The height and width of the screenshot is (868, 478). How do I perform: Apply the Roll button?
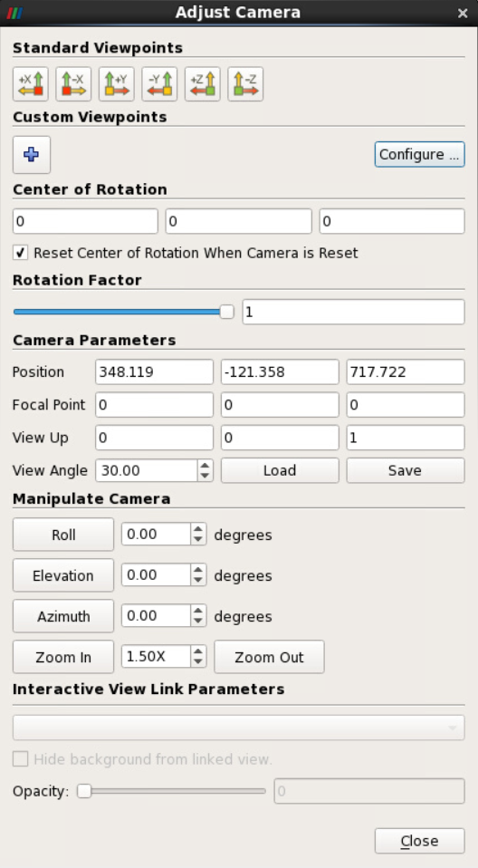coord(63,535)
